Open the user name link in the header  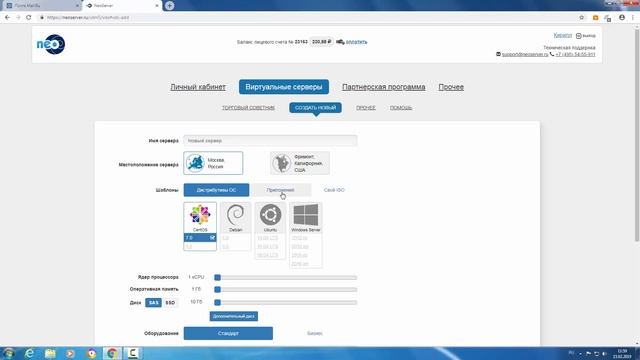562,36
